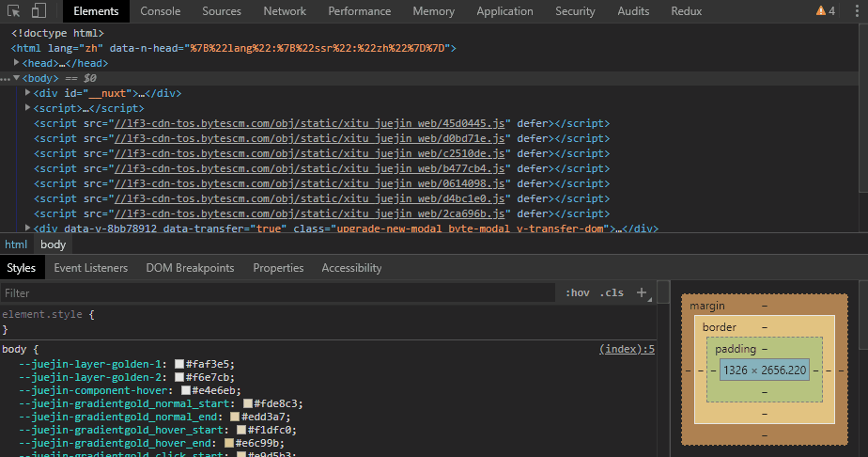The width and height of the screenshot is (868, 457).
Task: Click the box model content size 1326 × 2656.220
Action: coord(765,370)
